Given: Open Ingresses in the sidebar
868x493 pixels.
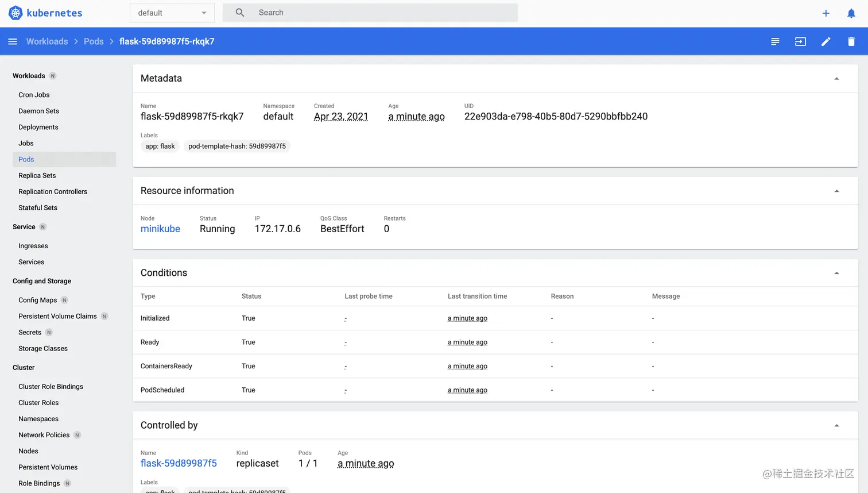Looking at the screenshot, I should coord(33,246).
